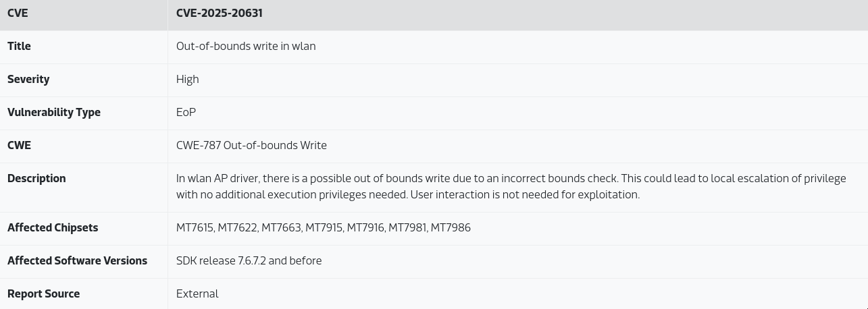This screenshot has width=868, height=309.
Task: Click the Description row label
Action: [x=36, y=178]
